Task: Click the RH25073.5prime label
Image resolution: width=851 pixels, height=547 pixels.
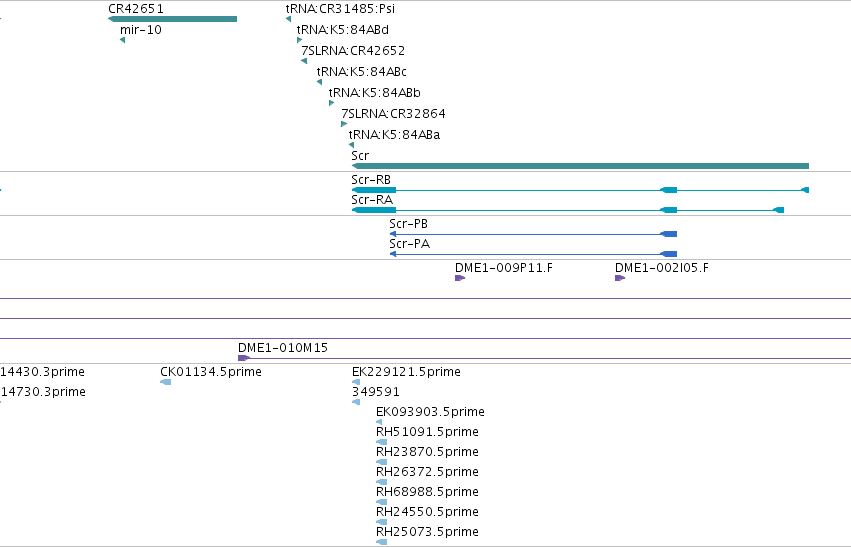Action: point(427,532)
